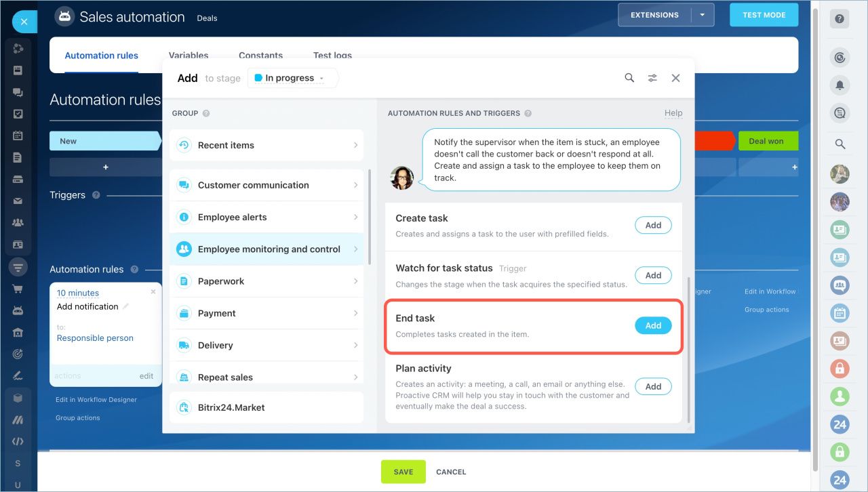The height and width of the screenshot is (492, 868).
Task: Open search in right sidebar
Action: click(x=840, y=144)
